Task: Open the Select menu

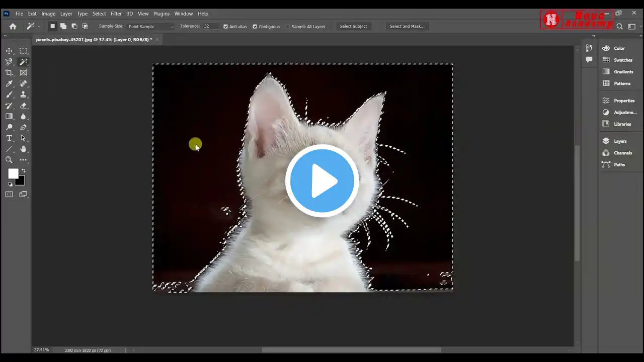Action: tap(99, 14)
